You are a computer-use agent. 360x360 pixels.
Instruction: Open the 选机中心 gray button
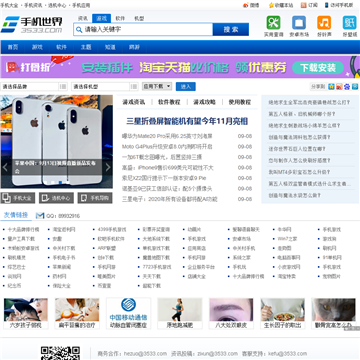click(56, 198)
